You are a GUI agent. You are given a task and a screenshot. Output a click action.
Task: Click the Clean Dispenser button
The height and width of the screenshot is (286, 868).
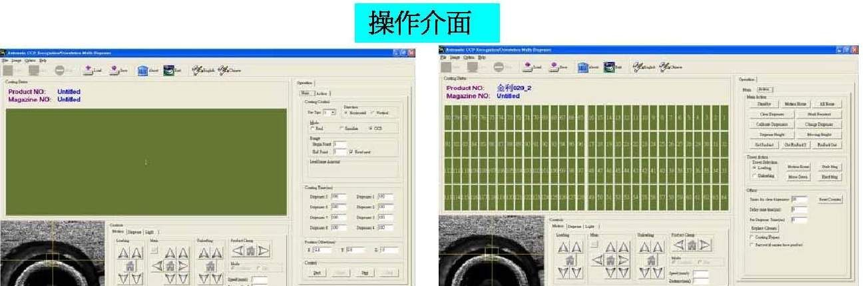pos(772,114)
